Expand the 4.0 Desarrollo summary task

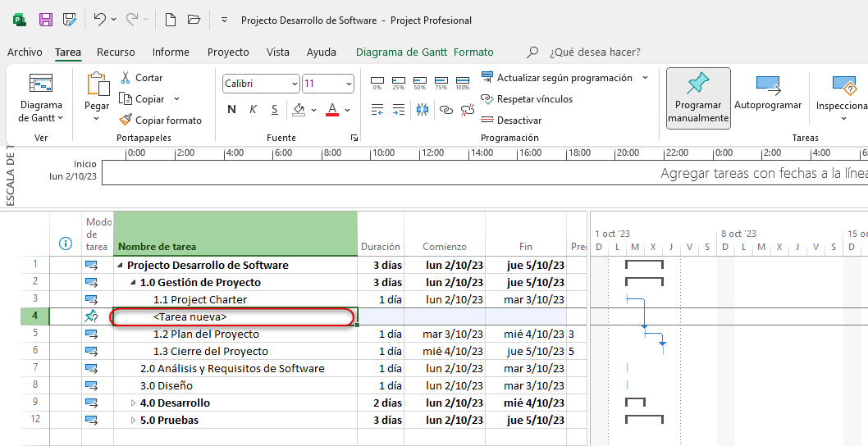coord(134,403)
